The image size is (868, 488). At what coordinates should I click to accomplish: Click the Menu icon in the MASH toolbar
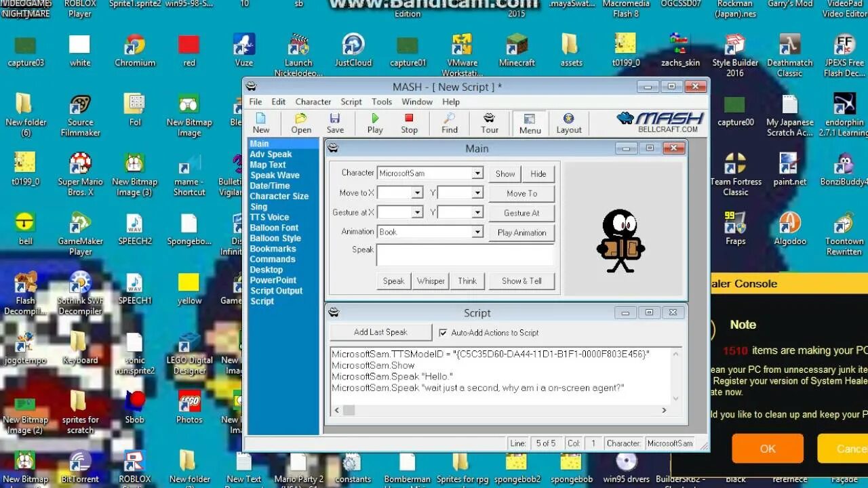click(x=530, y=123)
